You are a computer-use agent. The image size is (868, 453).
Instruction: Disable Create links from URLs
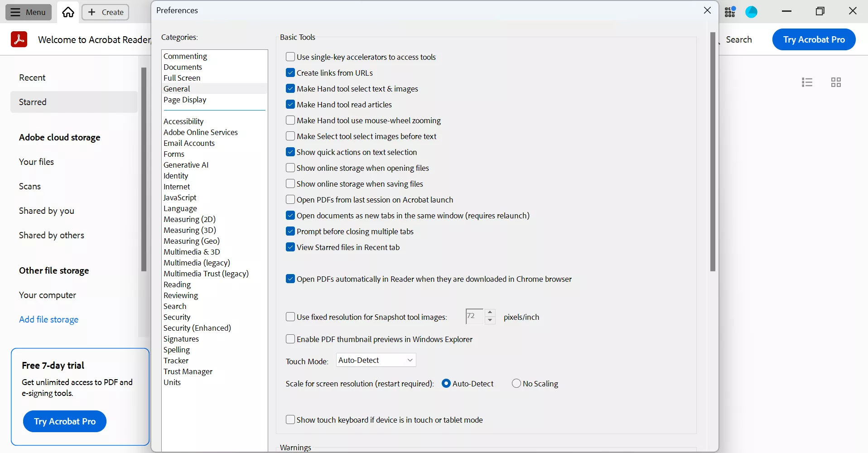point(290,72)
